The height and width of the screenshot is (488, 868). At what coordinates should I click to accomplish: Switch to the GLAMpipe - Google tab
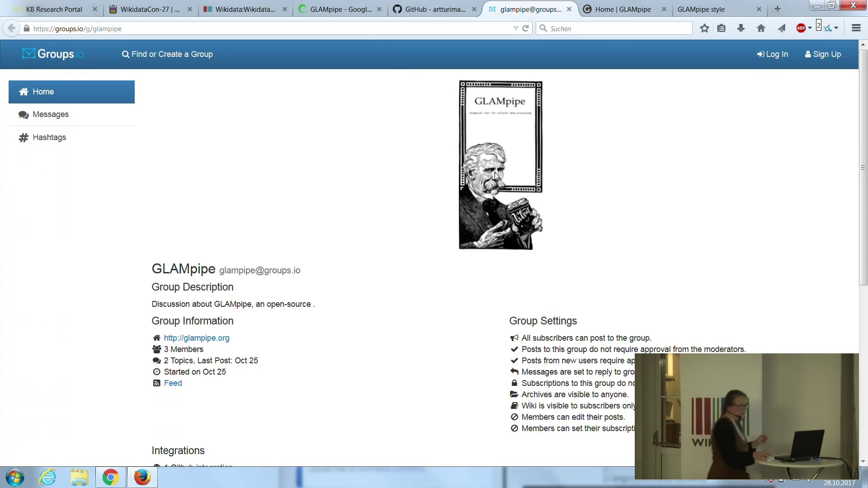(341, 9)
